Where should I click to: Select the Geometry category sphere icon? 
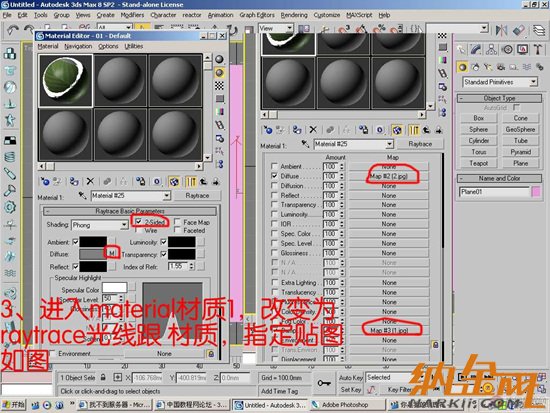coord(463,67)
